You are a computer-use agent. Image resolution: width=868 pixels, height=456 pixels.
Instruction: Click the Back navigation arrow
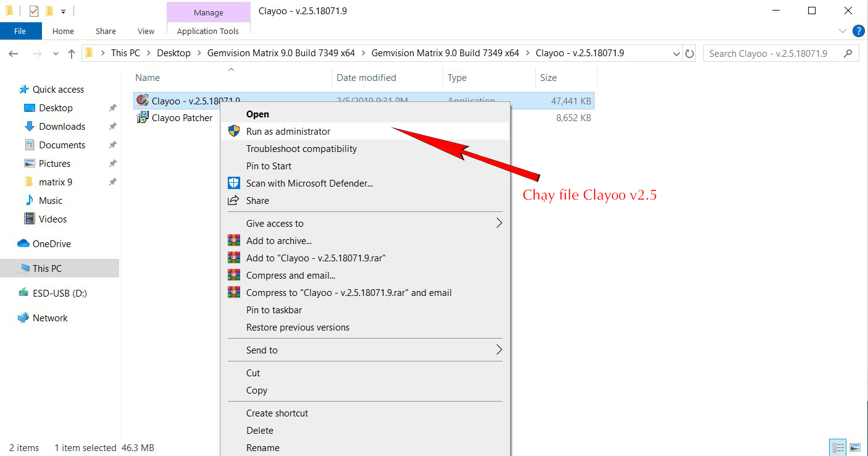[x=13, y=54]
